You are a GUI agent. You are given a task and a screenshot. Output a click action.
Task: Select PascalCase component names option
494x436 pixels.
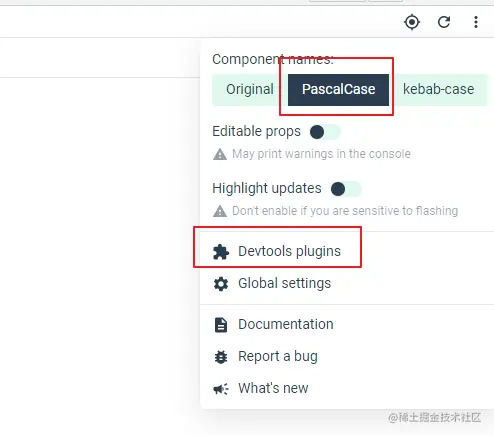(338, 90)
